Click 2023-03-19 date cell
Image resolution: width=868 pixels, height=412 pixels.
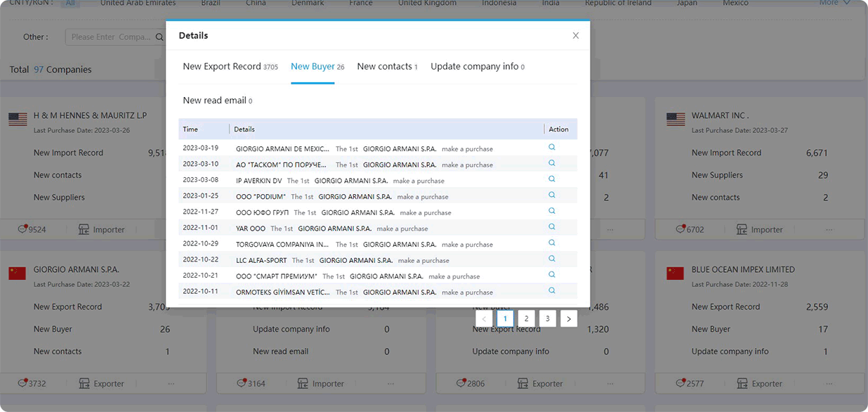pyautogui.click(x=200, y=148)
